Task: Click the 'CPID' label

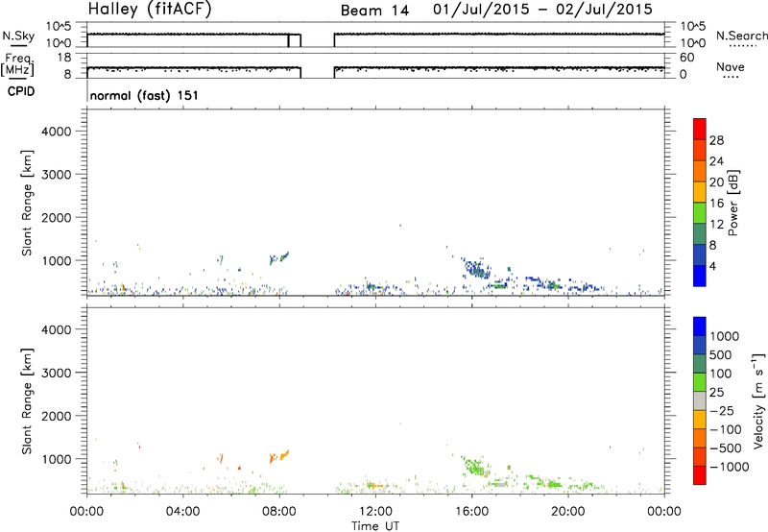Action: click(x=21, y=91)
